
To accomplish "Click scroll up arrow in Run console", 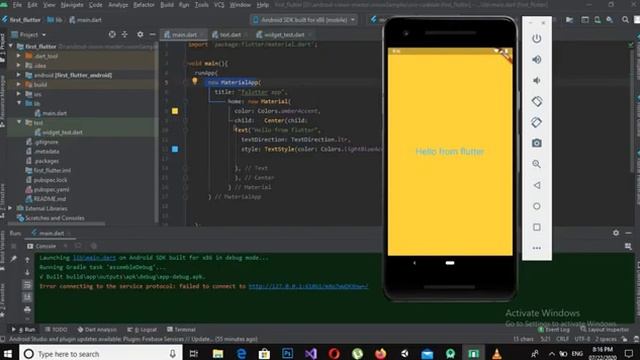I will click(27, 260).
